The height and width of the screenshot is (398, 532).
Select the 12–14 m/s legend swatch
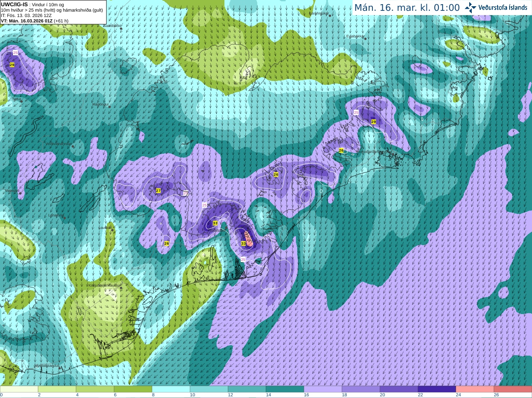[247, 389]
